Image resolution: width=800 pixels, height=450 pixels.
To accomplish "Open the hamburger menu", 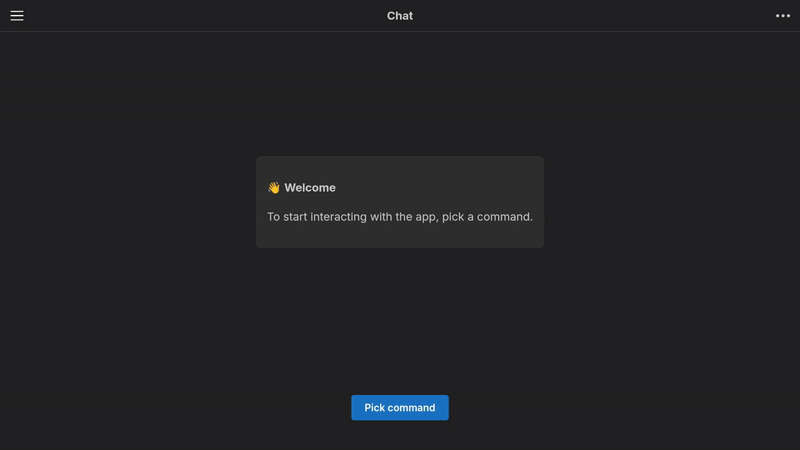I will pos(17,16).
